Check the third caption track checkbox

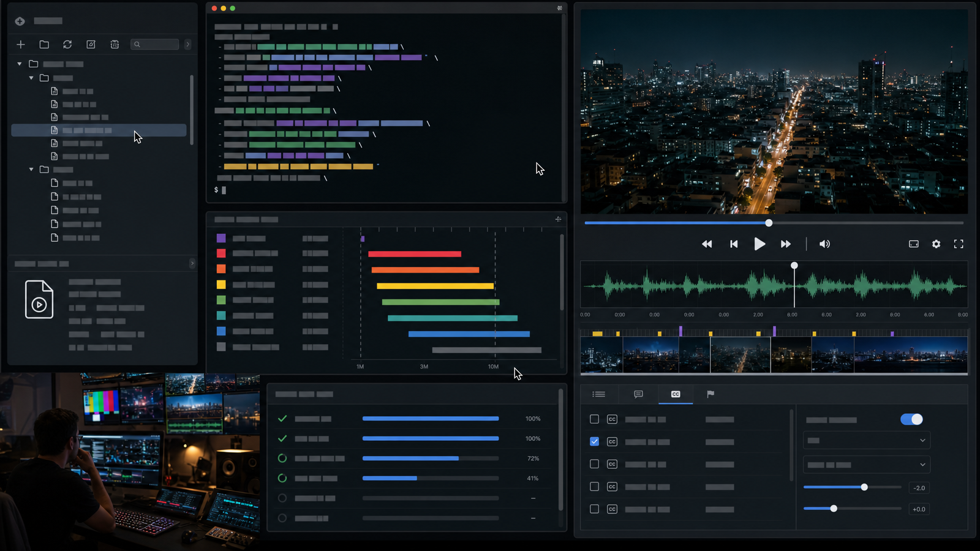click(x=594, y=464)
